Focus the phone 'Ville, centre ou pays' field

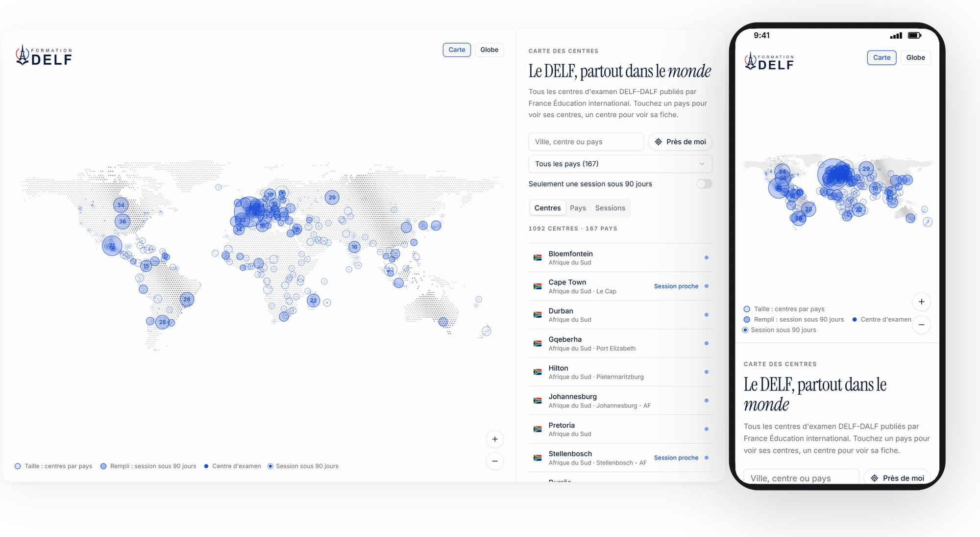801,478
